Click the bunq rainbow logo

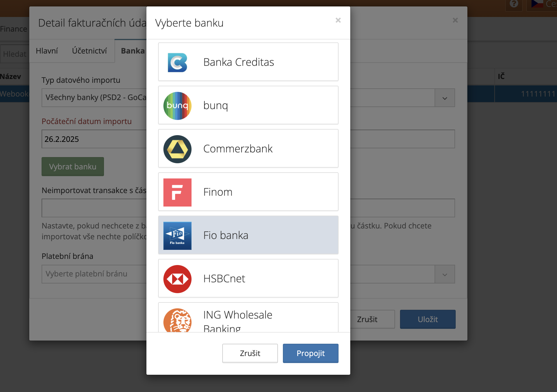pos(177,106)
